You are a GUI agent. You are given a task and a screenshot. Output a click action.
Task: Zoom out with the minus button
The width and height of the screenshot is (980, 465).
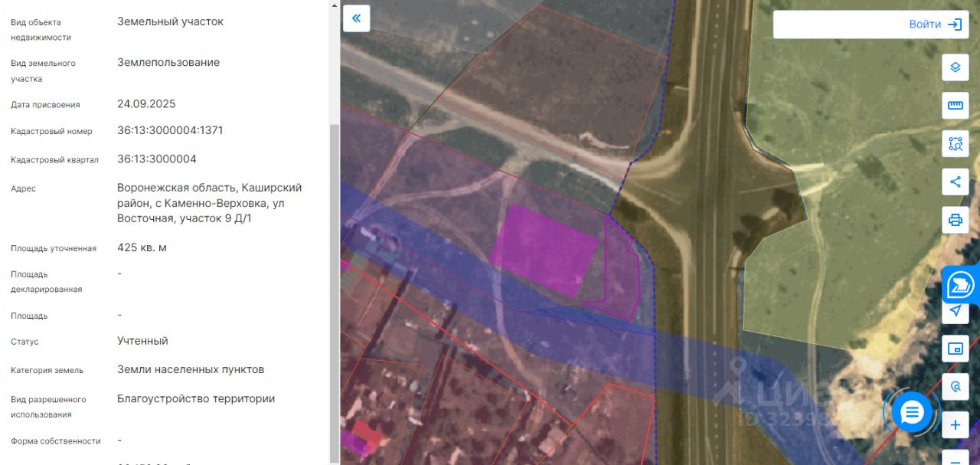955,458
